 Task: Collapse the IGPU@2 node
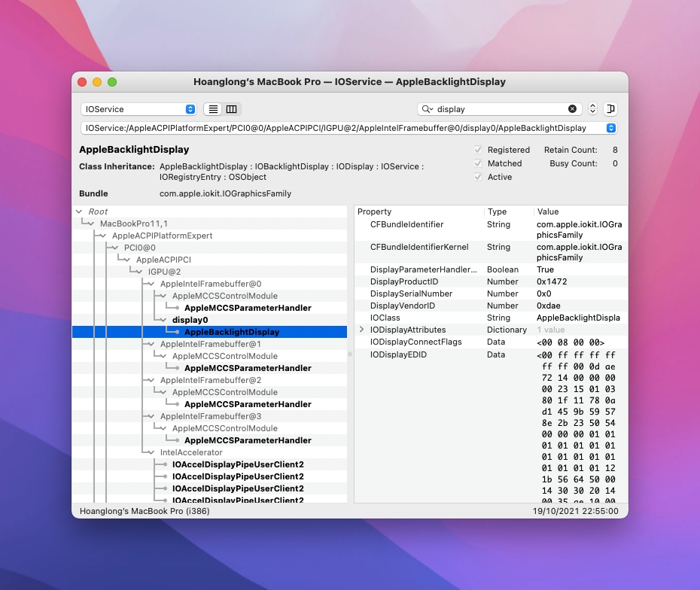(139, 272)
